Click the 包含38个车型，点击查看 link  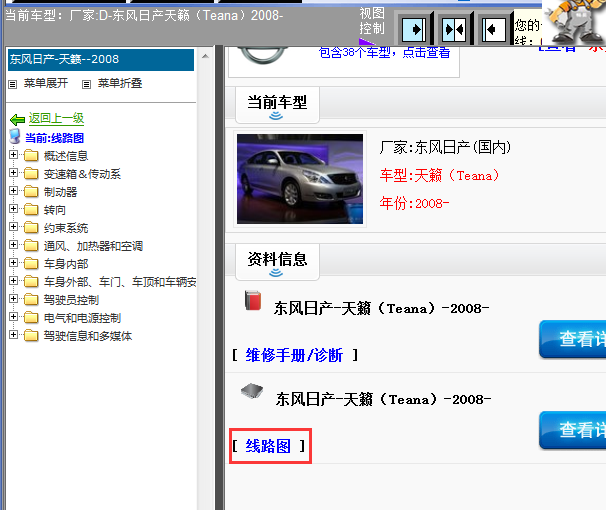tap(384, 53)
